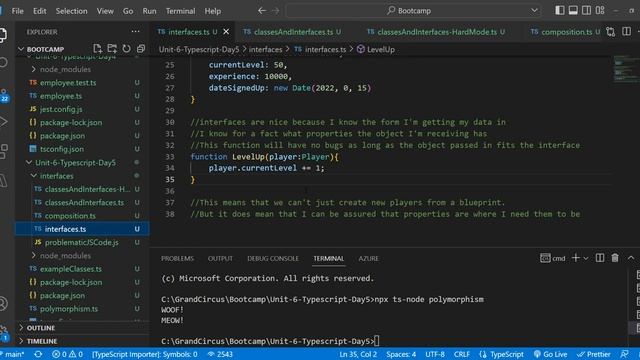Show the Problems panel tab
Viewport: 640px width, 360px height.
pos(177,258)
